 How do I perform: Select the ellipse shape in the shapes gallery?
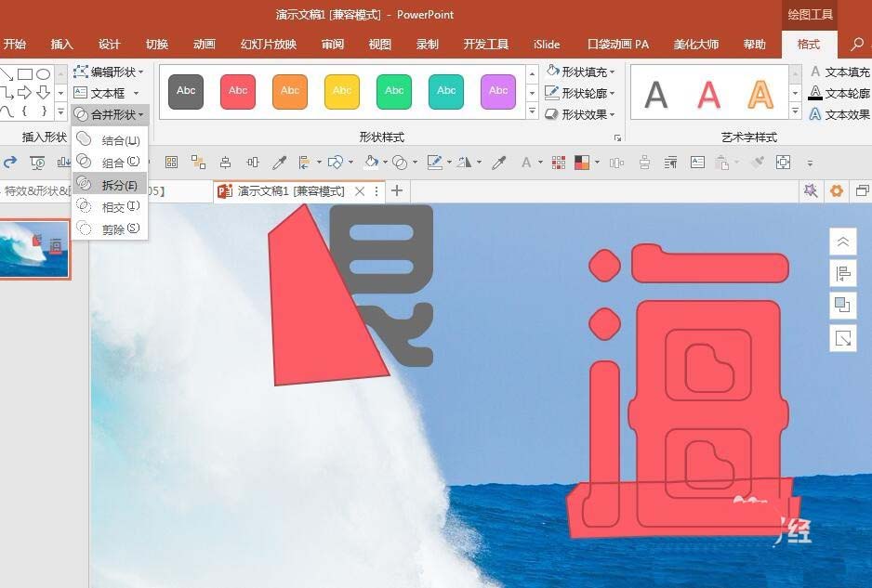44,74
